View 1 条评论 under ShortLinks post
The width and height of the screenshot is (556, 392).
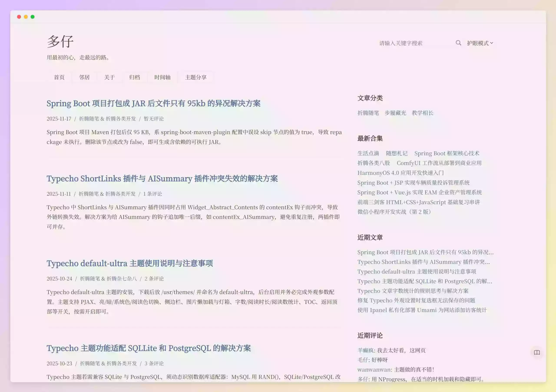(152, 194)
